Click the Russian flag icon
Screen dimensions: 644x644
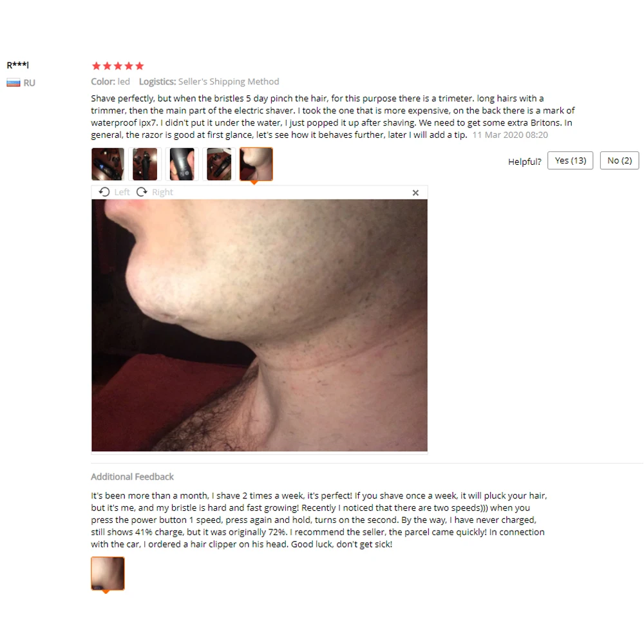tap(14, 82)
